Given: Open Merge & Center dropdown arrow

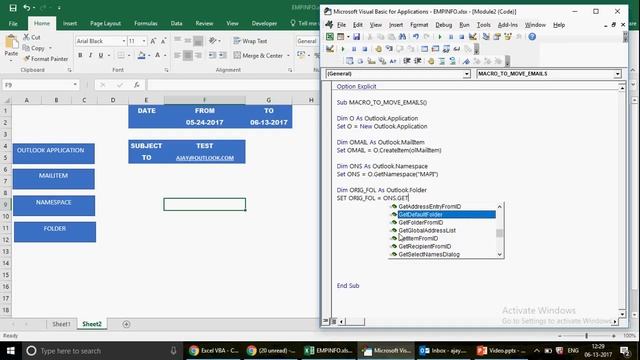Looking at the screenshot, I should (288, 56).
